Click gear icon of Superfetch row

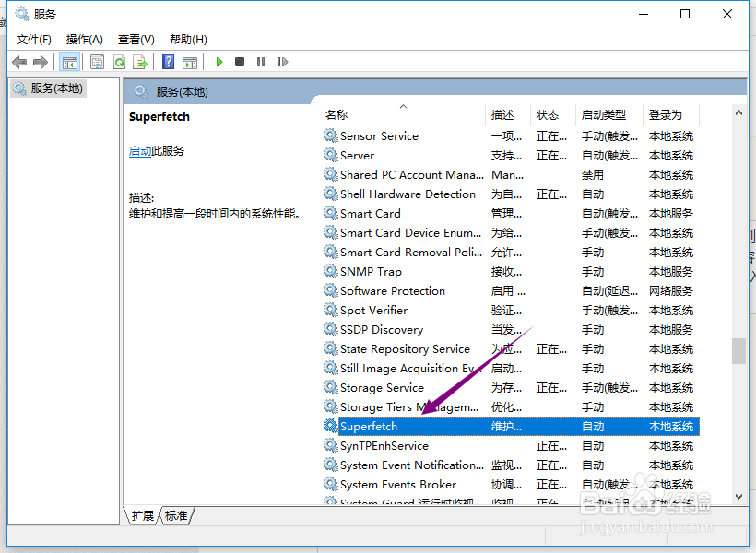point(330,426)
